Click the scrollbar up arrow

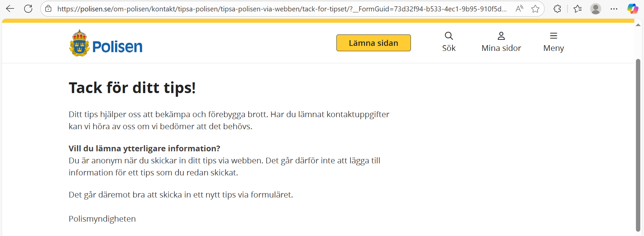pos(638,25)
